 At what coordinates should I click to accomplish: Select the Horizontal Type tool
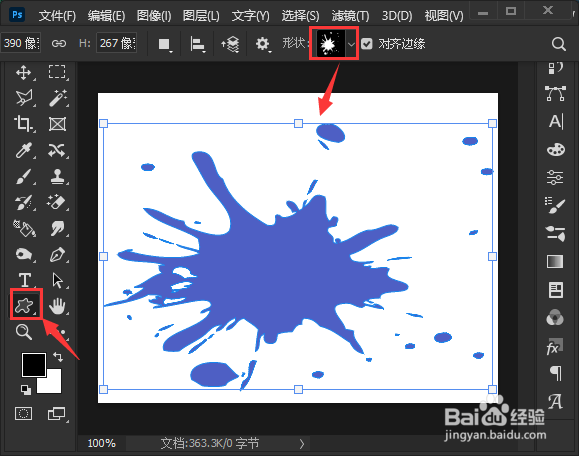tap(25, 280)
